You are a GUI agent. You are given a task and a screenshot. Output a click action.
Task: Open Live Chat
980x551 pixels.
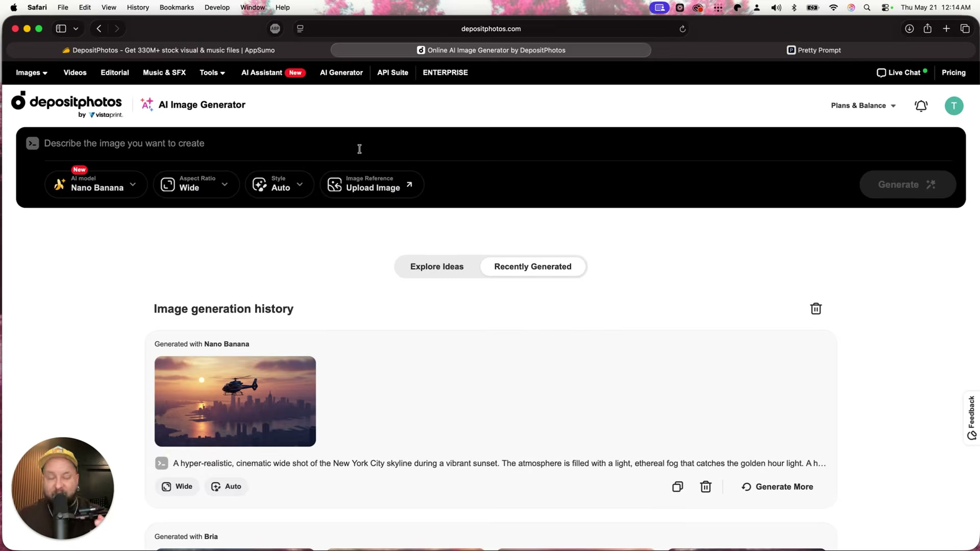point(902,72)
